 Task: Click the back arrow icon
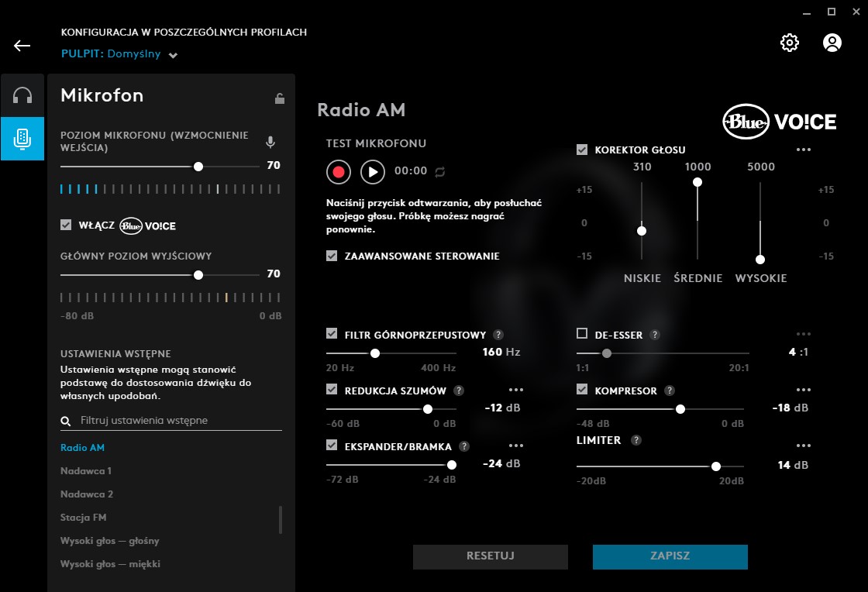click(x=22, y=45)
